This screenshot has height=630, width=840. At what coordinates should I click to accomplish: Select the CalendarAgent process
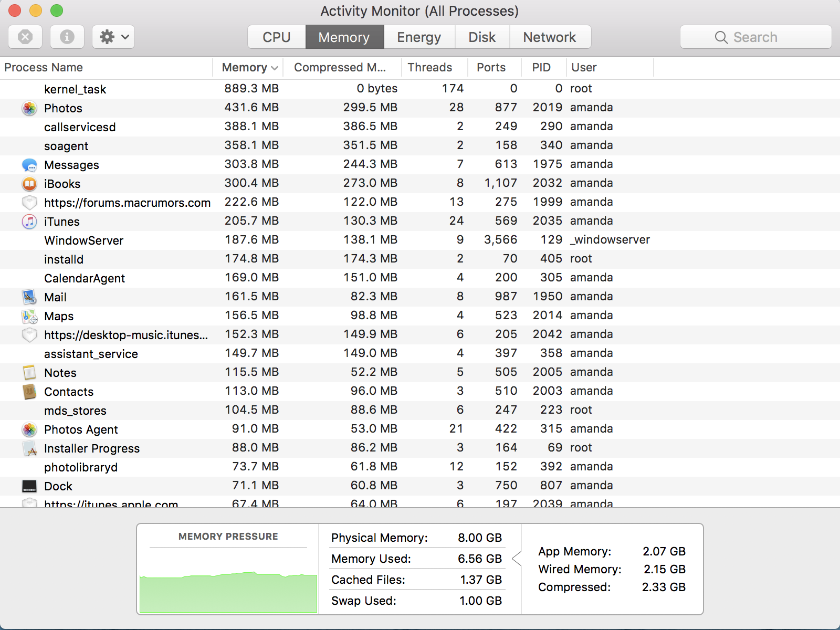point(420,278)
